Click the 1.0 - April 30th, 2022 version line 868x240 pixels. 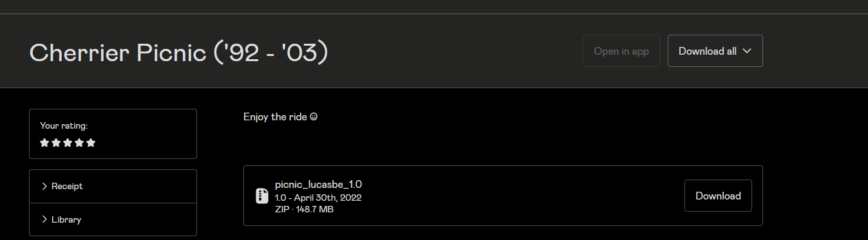tap(318, 198)
